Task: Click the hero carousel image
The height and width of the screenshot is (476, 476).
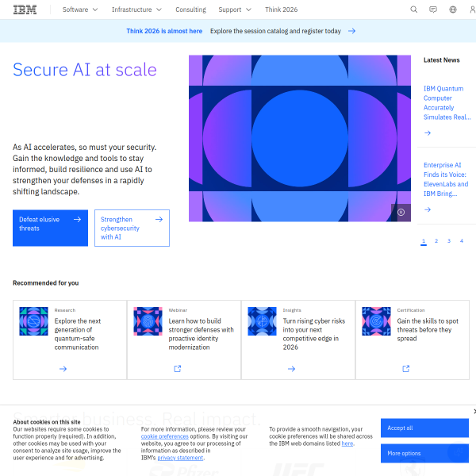Action: (x=300, y=138)
